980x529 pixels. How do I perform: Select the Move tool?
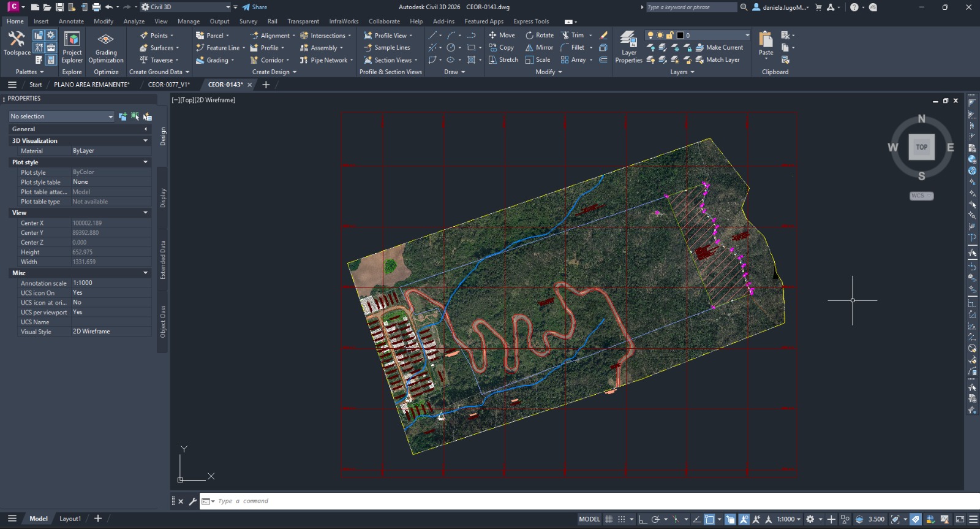[502, 36]
